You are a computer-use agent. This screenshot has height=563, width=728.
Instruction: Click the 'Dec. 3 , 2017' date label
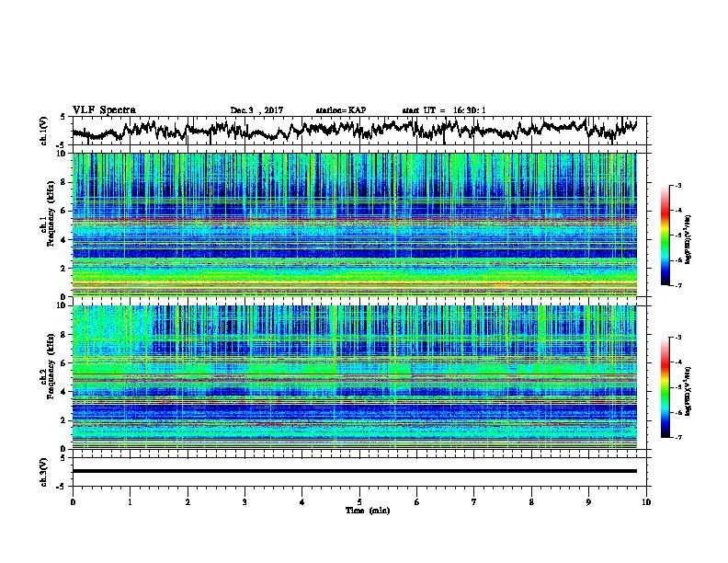(x=256, y=110)
